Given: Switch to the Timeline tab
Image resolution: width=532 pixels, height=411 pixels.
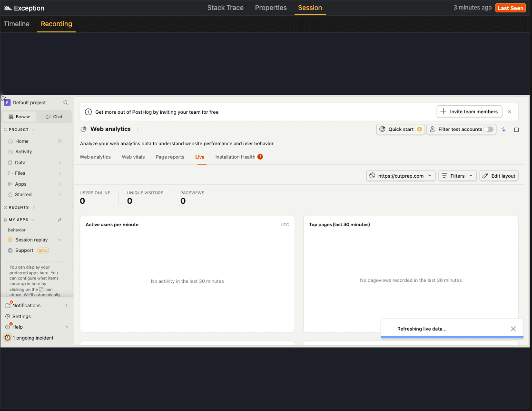Looking at the screenshot, I should 17,24.
